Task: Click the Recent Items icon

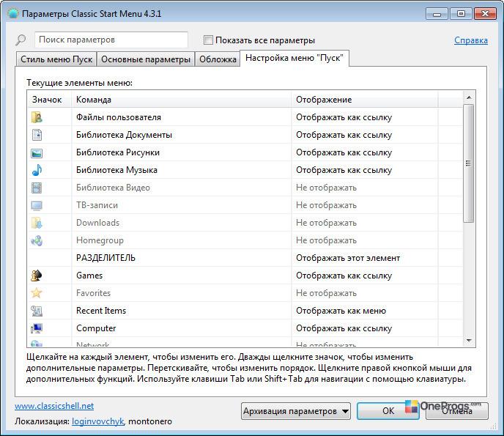Action: coord(37,311)
